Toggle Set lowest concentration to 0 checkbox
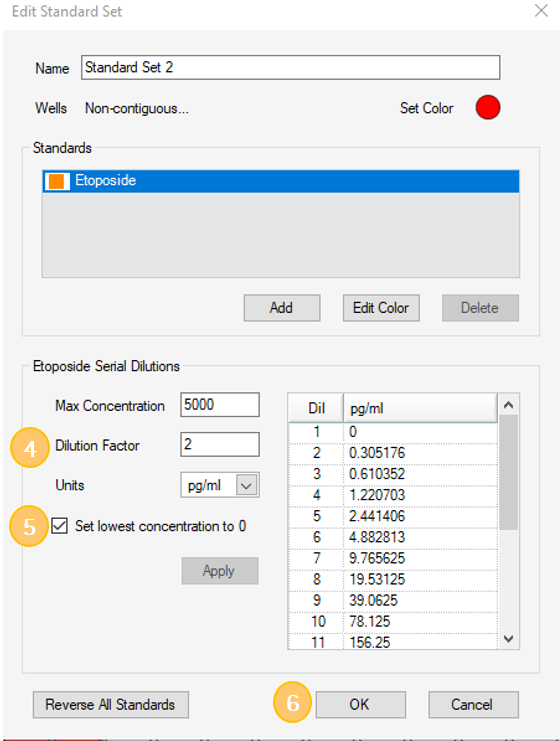The width and height of the screenshot is (560, 741). tap(60, 526)
